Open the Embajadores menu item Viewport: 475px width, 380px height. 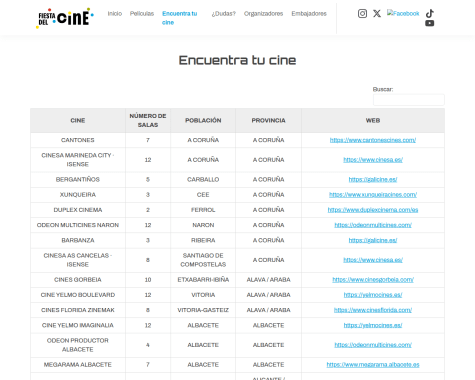(x=309, y=14)
